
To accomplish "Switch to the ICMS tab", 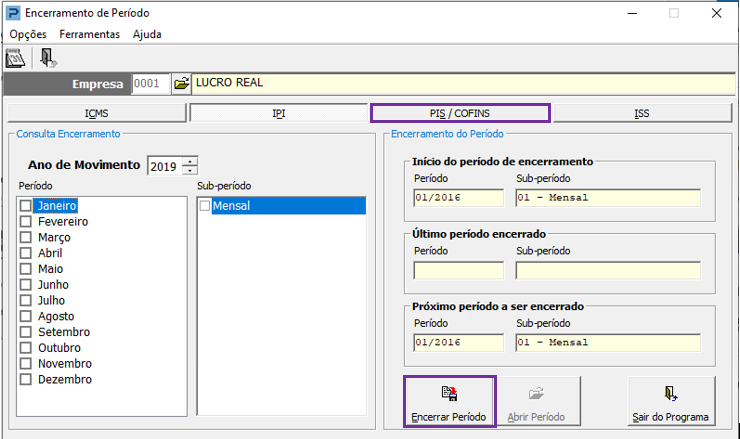I will [x=97, y=113].
